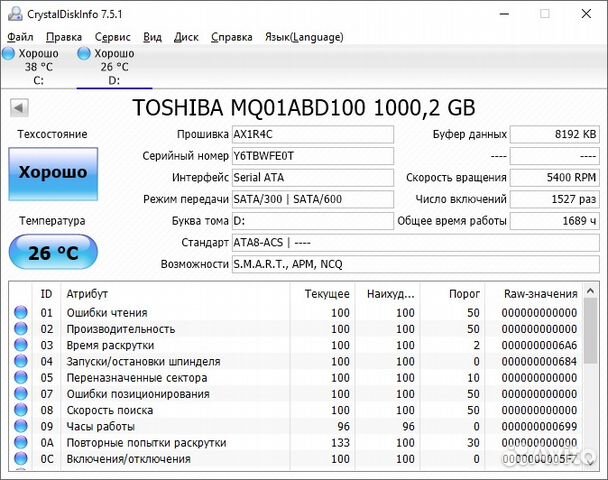Open the Файл menu
This screenshot has width=608, height=480.
[x=20, y=37]
